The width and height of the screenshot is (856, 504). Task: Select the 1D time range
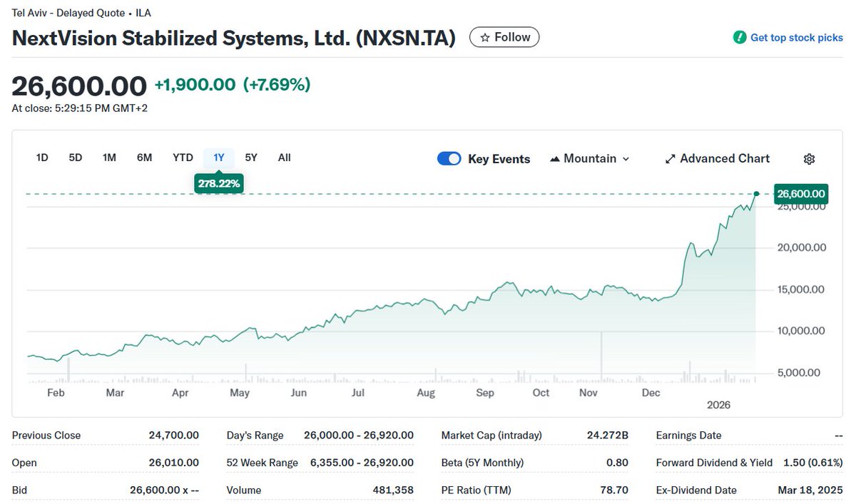[x=42, y=158]
